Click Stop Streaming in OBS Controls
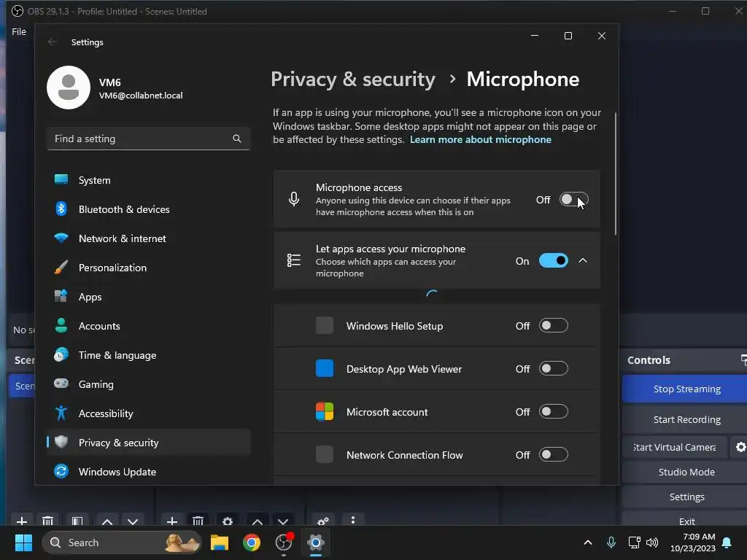This screenshot has width=747, height=560. tap(686, 389)
